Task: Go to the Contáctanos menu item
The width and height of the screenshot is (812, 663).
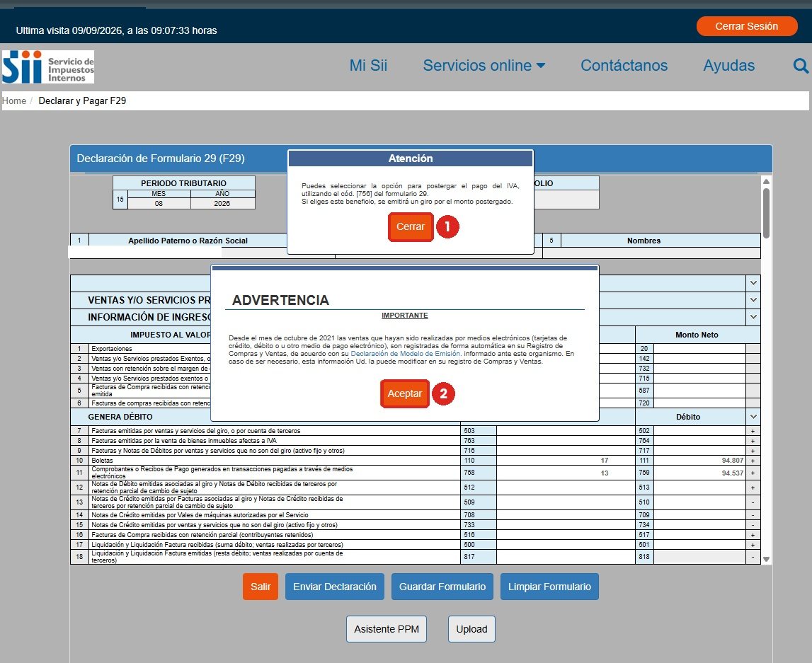Action: tap(624, 65)
